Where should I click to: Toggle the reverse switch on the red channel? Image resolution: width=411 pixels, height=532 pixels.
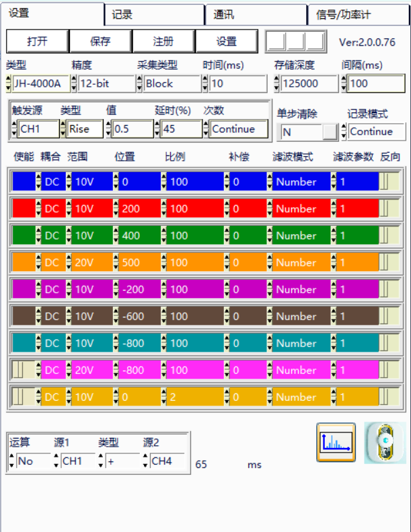pos(388,208)
